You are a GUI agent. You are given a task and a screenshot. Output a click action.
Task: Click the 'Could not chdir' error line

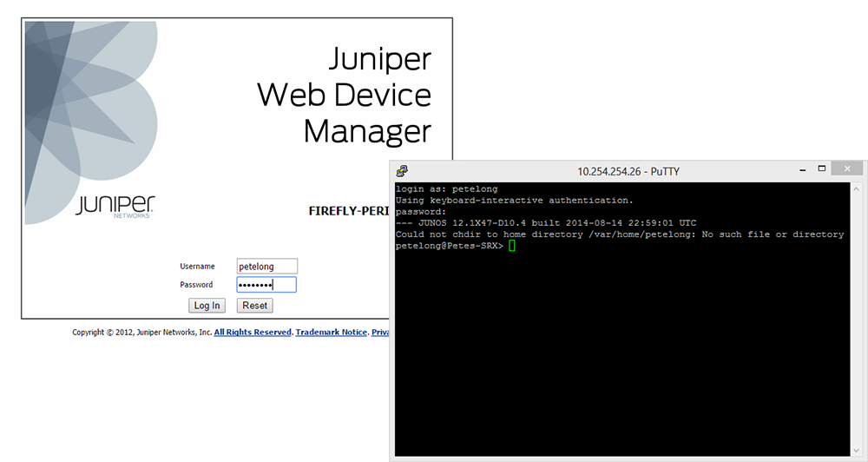click(x=620, y=234)
